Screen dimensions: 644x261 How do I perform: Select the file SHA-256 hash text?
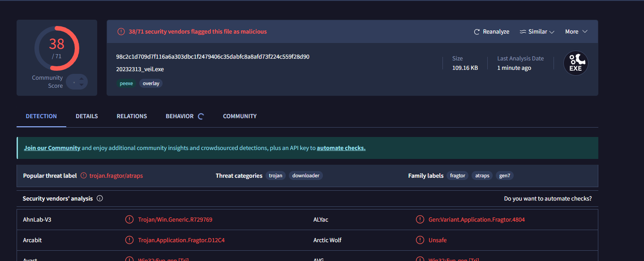click(213, 57)
